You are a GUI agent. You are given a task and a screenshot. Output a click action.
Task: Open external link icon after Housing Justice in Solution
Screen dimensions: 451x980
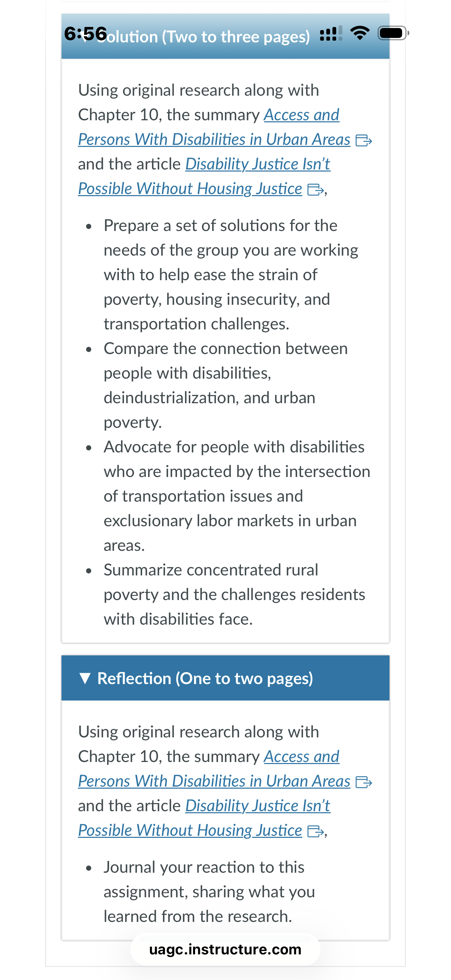[x=316, y=189]
